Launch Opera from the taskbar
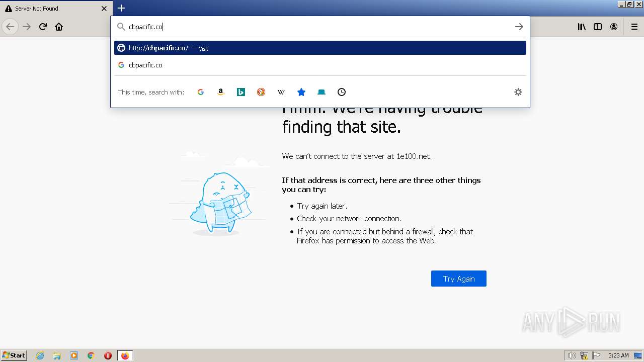The image size is (644, 362). click(108, 355)
